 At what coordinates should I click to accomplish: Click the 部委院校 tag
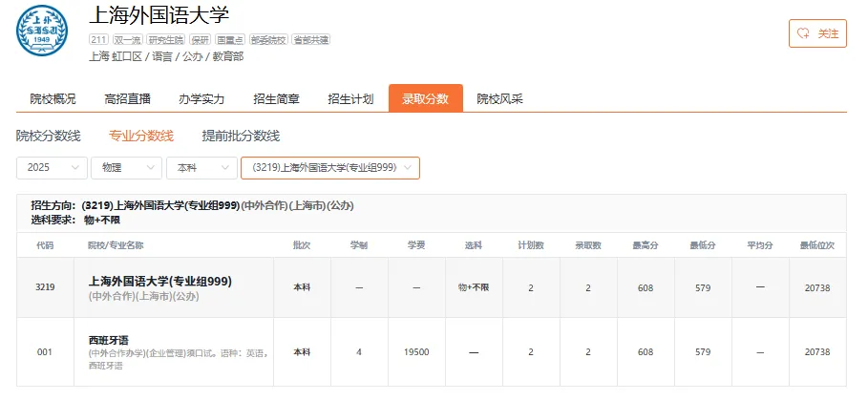[268, 40]
